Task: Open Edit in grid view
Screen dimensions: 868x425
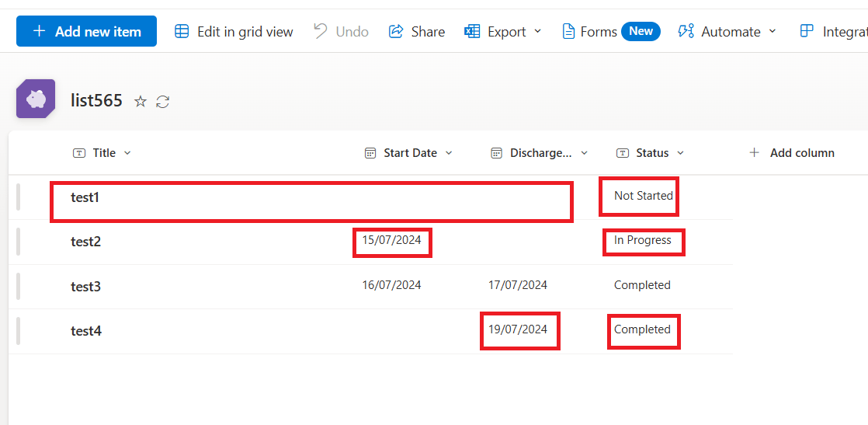Action: point(234,32)
